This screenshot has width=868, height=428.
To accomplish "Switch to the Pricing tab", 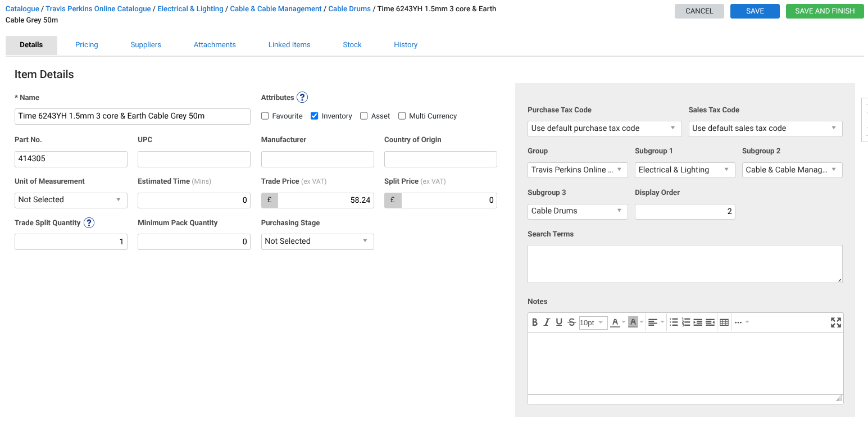I will [87, 45].
